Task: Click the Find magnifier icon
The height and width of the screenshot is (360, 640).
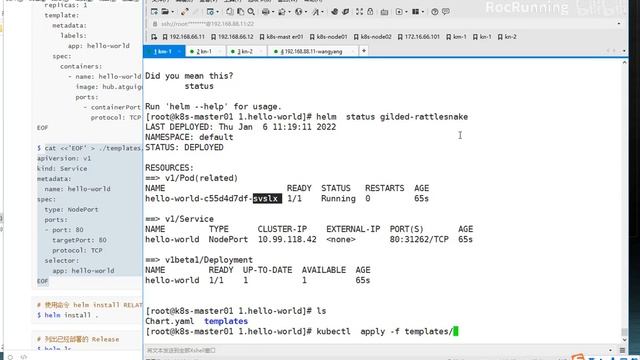Action: [251, 12]
